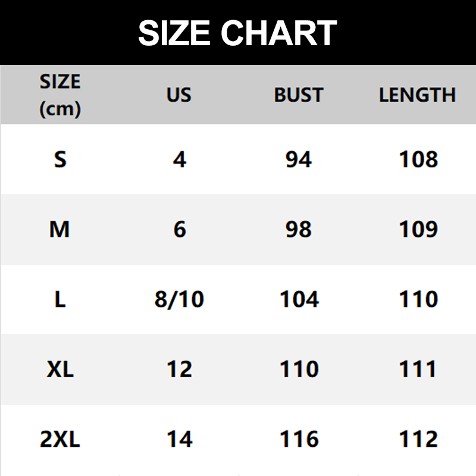Click the US column header
Viewport: 476px width, 476px height.
(x=179, y=95)
